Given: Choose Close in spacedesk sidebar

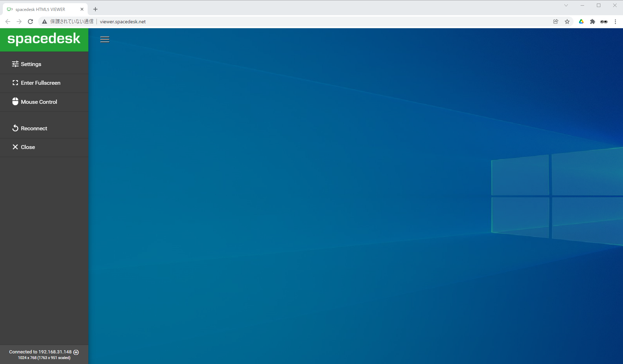Looking at the screenshot, I should tap(44, 147).
